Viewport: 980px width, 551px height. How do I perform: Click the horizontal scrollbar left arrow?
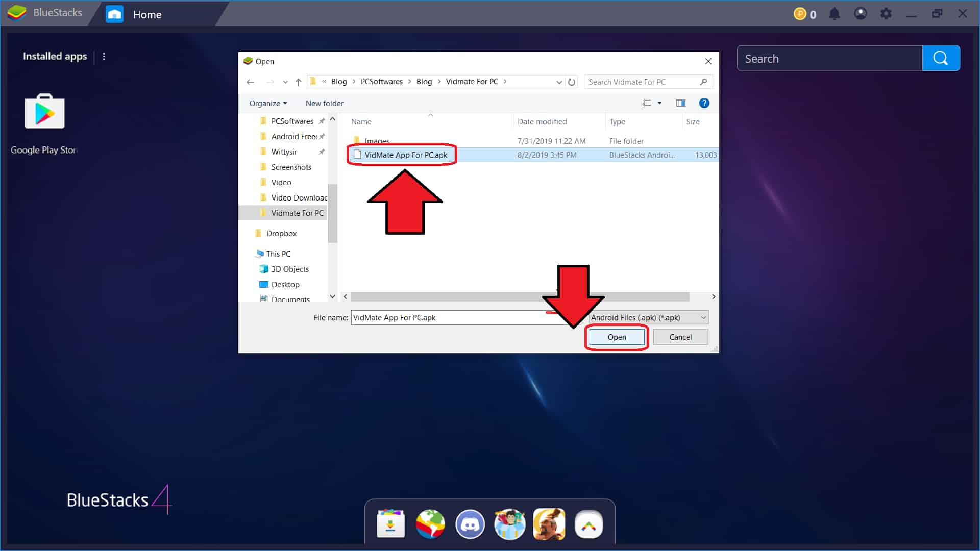[x=346, y=296]
